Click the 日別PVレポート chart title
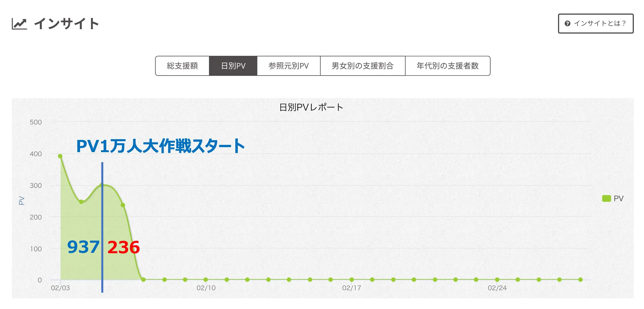The width and height of the screenshot is (644, 309). (311, 107)
